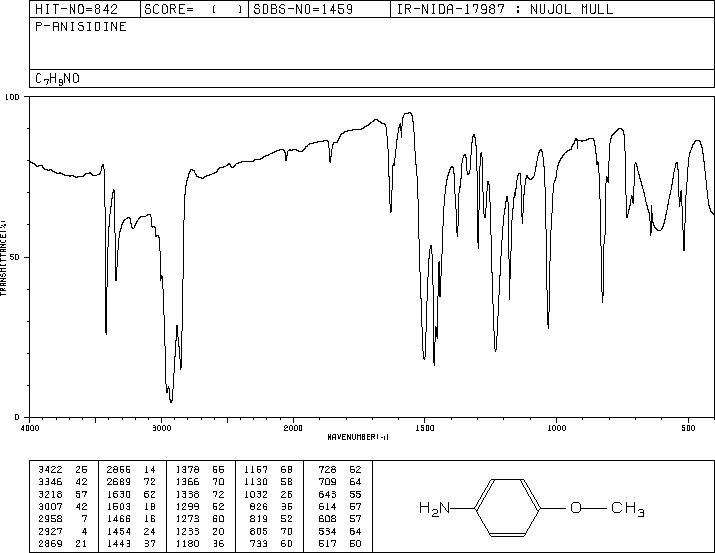
Task: Click transmittance value 14 beside 2866
Action: (x=150, y=470)
